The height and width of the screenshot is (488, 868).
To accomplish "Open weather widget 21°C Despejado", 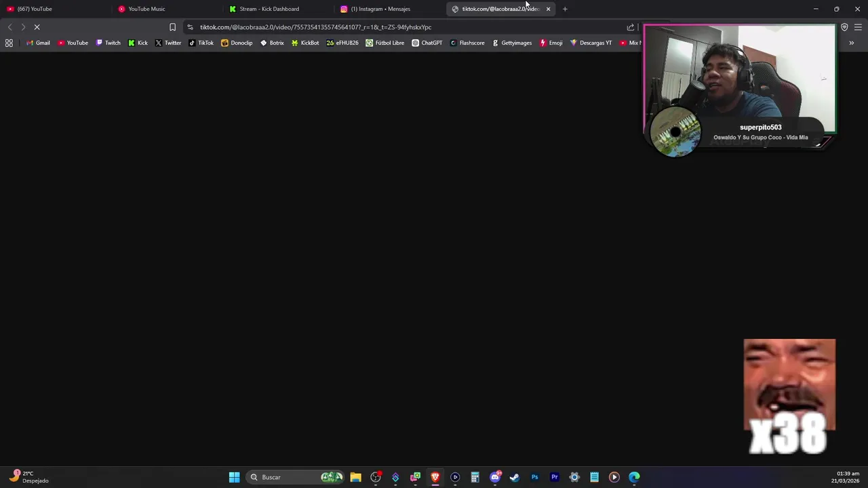I will (x=28, y=477).
